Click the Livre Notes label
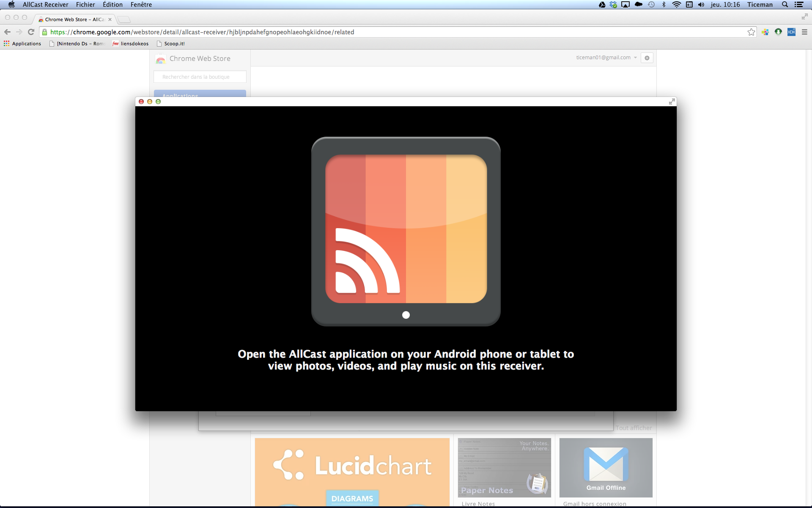This screenshot has height=508, width=812. pos(478,504)
